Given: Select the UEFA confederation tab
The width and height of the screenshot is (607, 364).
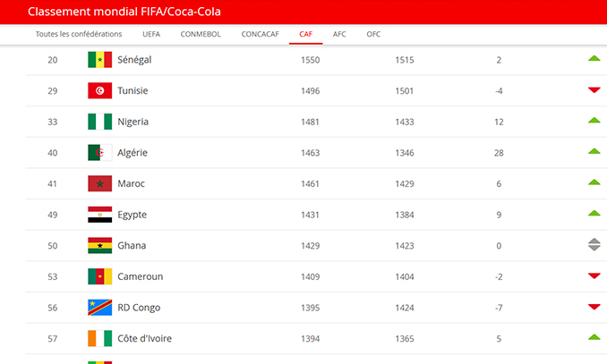Looking at the screenshot, I should 151,34.
